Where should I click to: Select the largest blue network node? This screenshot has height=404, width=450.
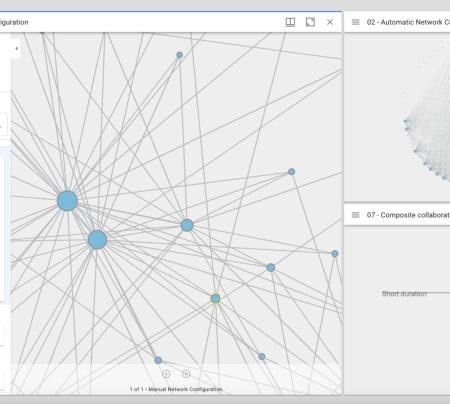click(67, 201)
